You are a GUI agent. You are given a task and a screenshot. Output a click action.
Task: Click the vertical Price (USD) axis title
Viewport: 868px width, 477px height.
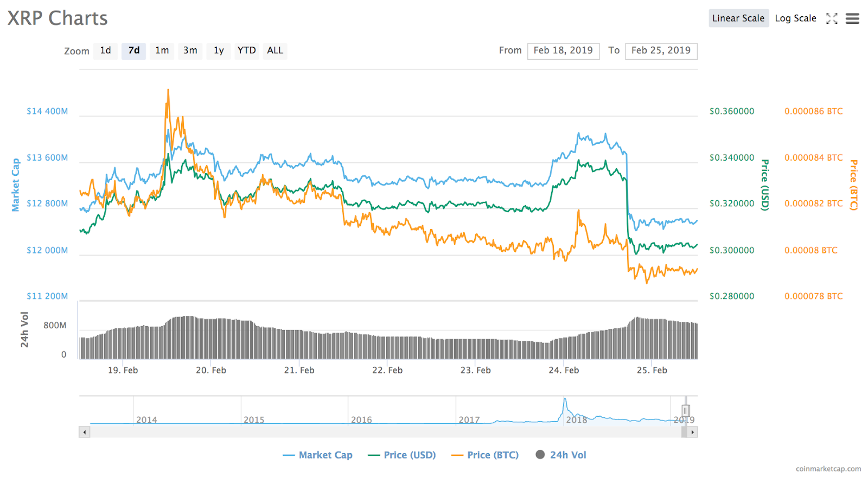click(765, 185)
